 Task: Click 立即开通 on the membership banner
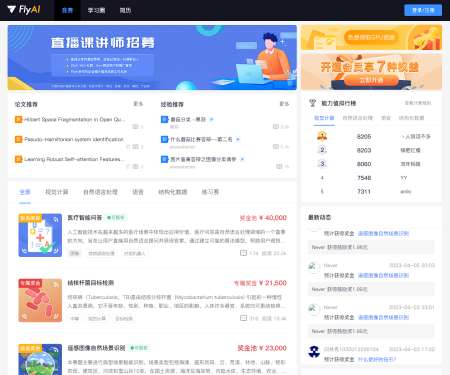point(371,80)
